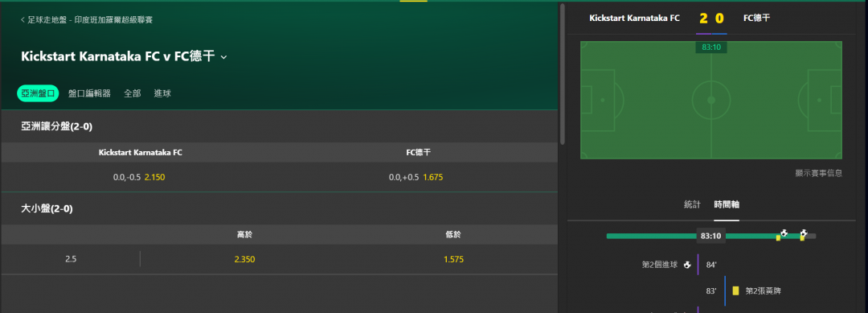Open the 統計 tab

point(692,204)
